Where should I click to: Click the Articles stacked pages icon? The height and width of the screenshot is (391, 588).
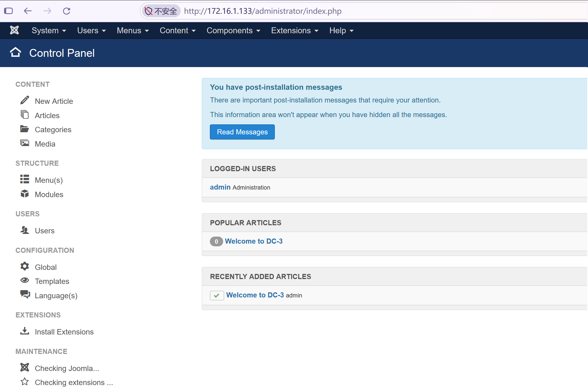pyautogui.click(x=25, y=115)
